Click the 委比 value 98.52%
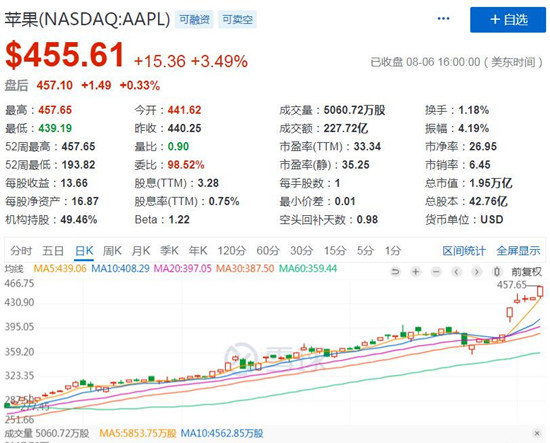This screenshot has height=443, width=550. tap(186, 165)
